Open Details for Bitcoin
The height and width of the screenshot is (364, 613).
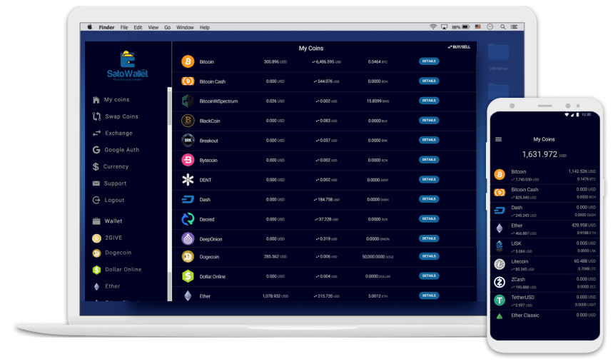tap(429, 61)
